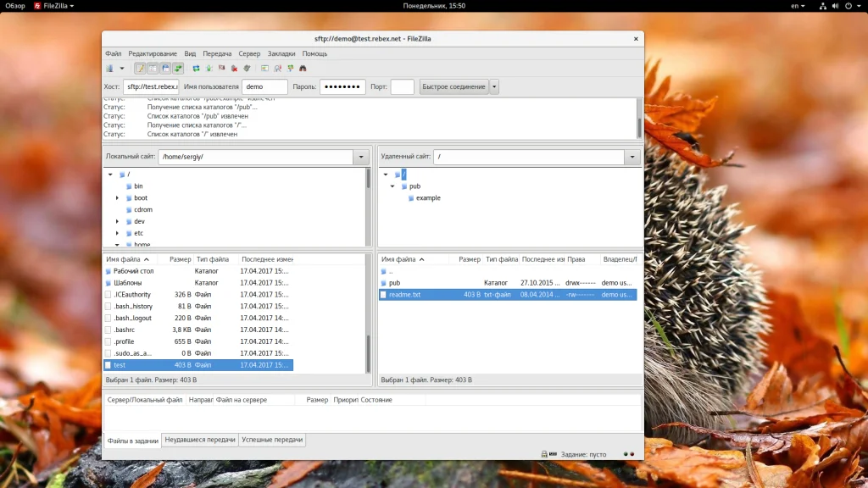Click the Порт input field

tap(402, 86)
